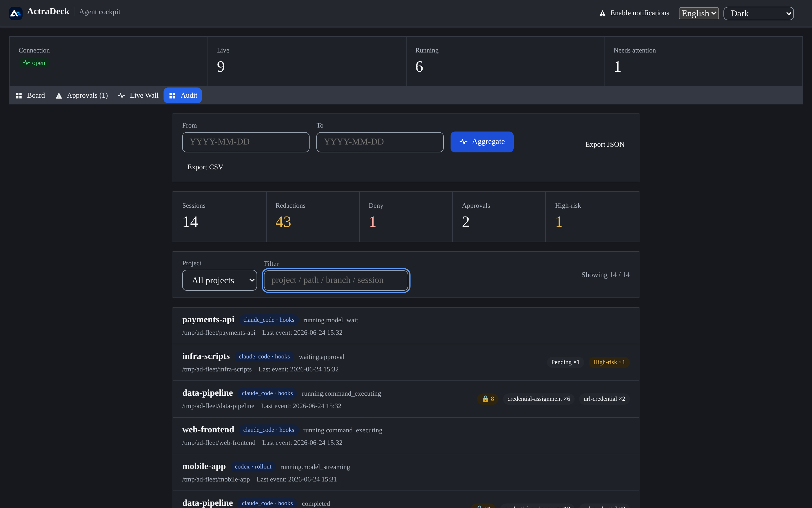Click the pulse icon on Live Wall tab
The height and width of the screenshot is (508, 812).
pyautogui.click(x=122, y=96)
